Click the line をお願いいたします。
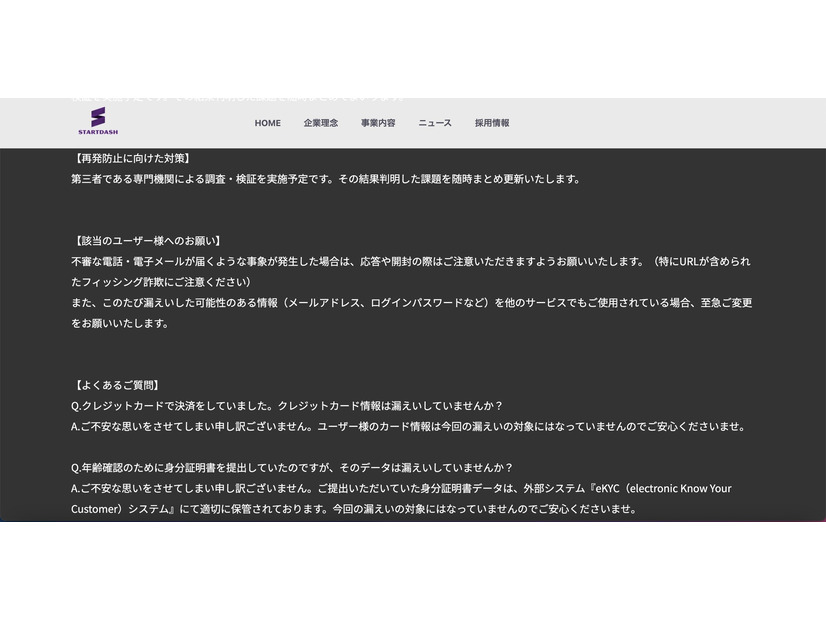Image resolution: width=826 pixels, height=620 pixels. click(x=120, y=323)
